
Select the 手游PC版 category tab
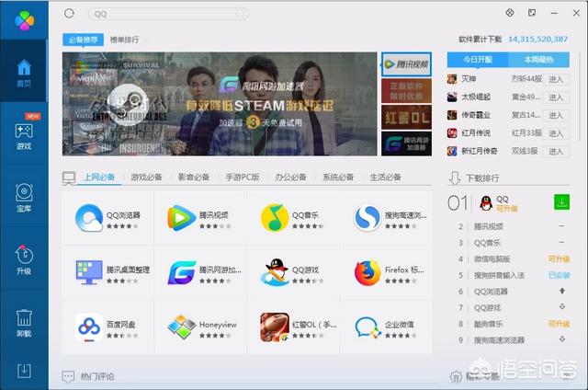[243, 178]
